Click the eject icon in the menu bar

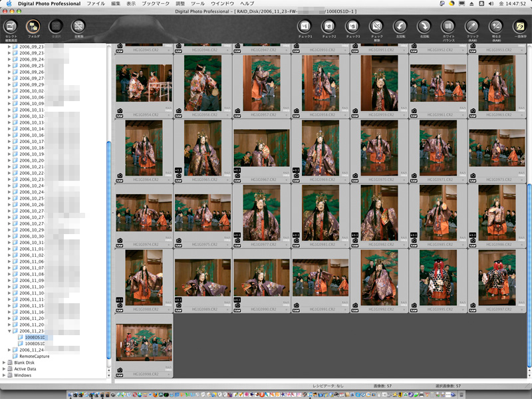pos(471,3)
